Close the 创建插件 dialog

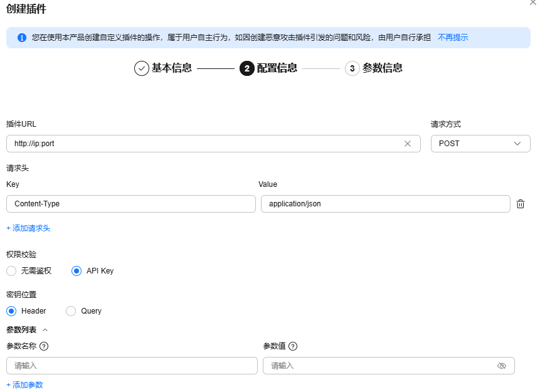point(533,3)
